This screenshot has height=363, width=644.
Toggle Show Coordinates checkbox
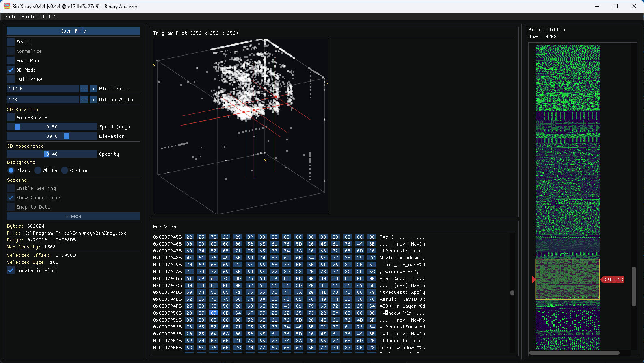(11, 198)
